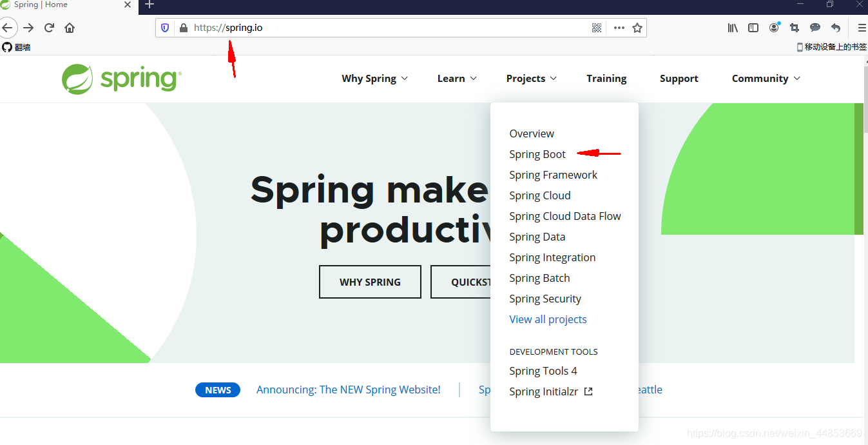Select Spring Framework menu entry
This screenshot has width=868, height=445.
(553, 175)
